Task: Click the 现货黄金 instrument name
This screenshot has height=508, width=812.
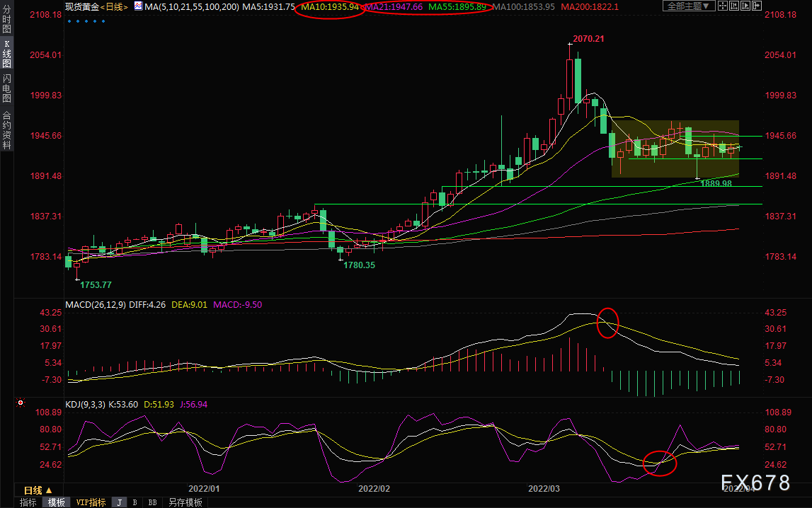Action: coord(81,6)
